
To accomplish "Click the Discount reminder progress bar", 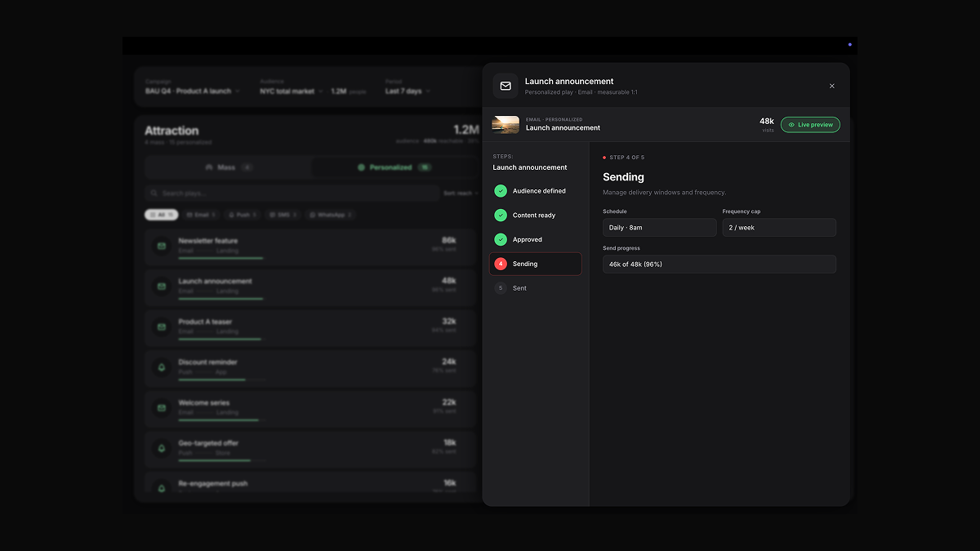I will click(221, 380).
